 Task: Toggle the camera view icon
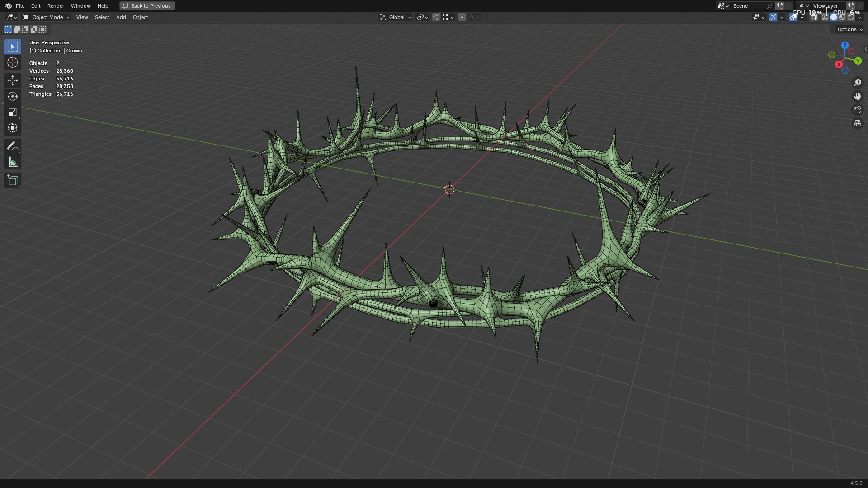(x=858, y=110)
